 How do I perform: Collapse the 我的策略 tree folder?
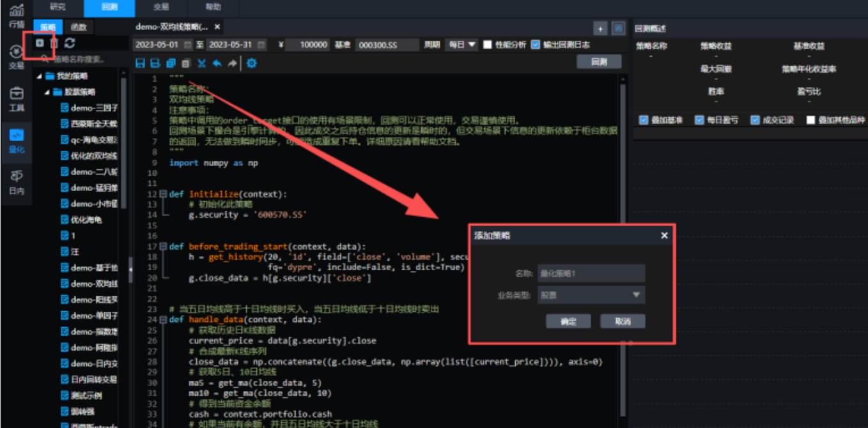pos(40,76)
